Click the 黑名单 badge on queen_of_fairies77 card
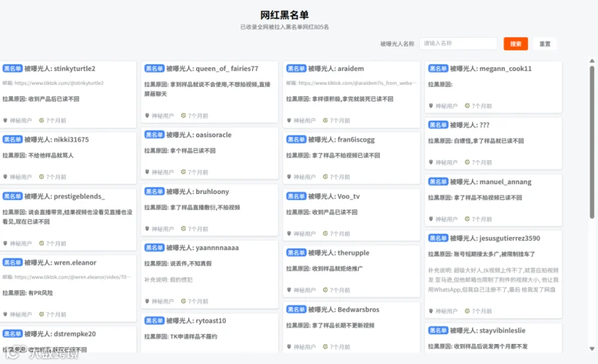Image resolution: width=598 pixels, height=364 pixels. click(154, 68)
